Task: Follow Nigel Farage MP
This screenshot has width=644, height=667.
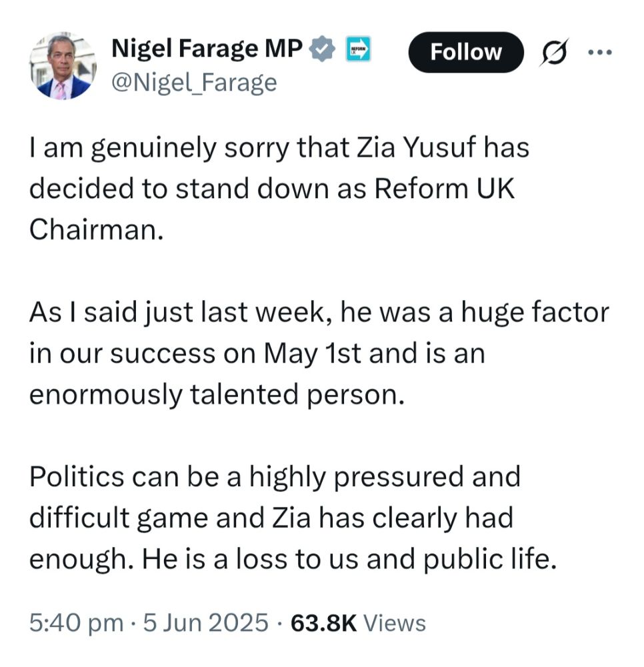Action: [x=466, y=52]
